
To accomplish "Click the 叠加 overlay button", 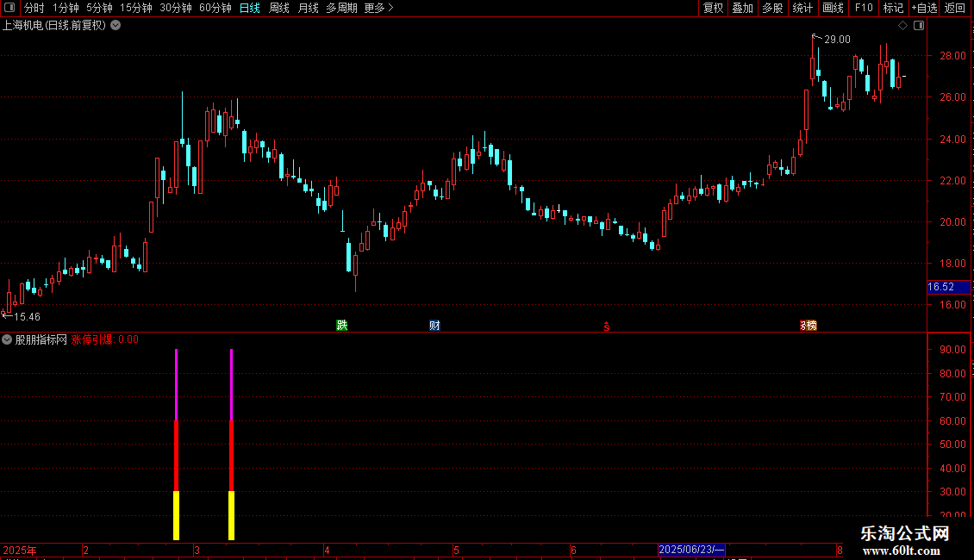I will [742, 8].
